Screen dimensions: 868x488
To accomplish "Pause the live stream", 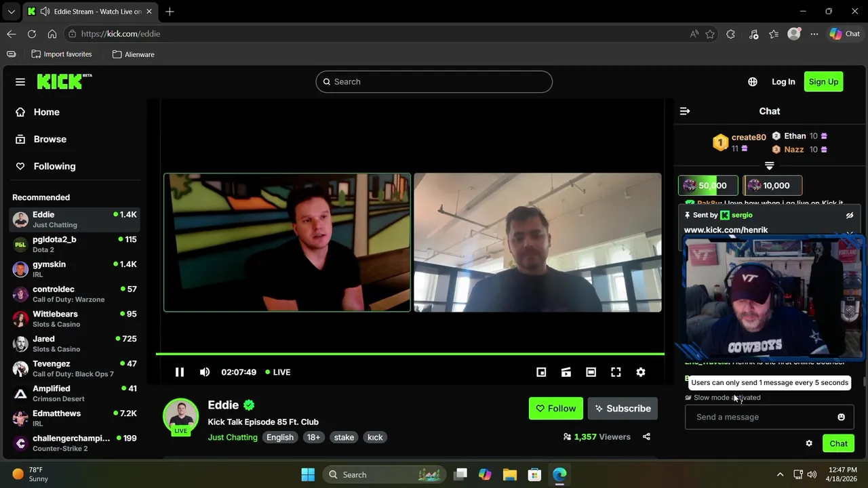I will pos(180,372).
